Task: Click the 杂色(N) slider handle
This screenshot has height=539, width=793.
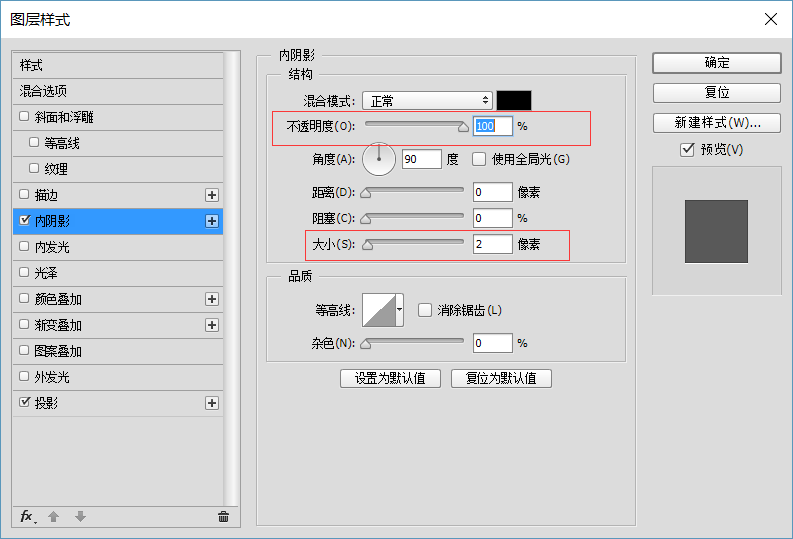Action: [366, 344]
